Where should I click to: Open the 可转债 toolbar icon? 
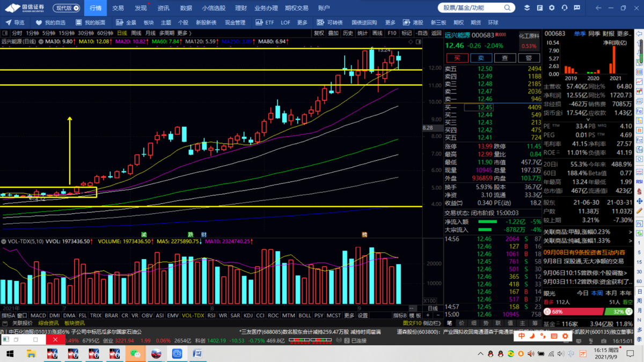click(321, 23)
